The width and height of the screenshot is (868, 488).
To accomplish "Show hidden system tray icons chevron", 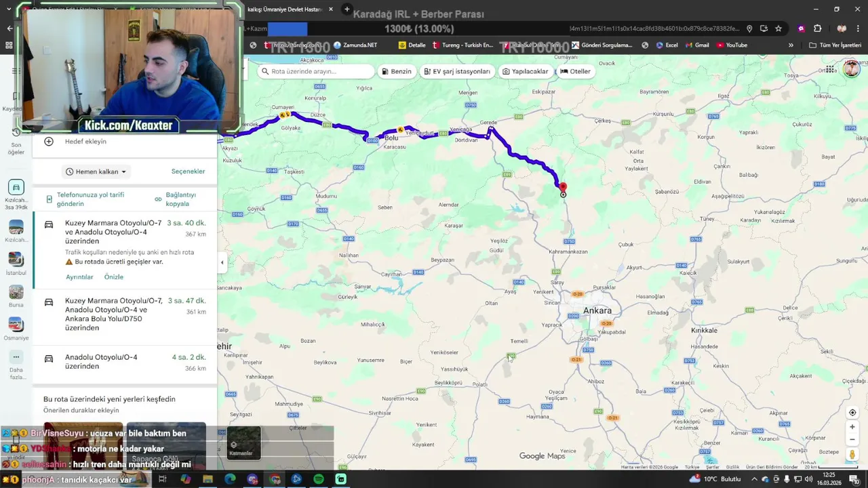I will click(x=754, y=479).
